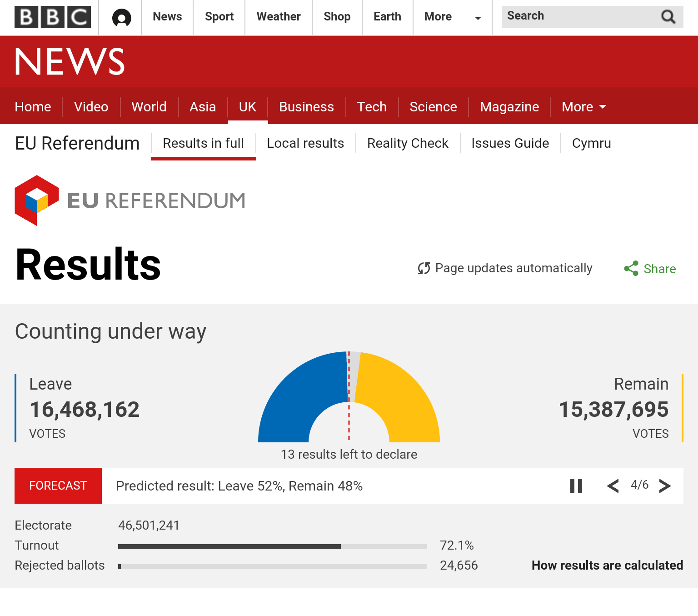Screen dimensions: 698x616
Task: Click the EU Referendum section heading
Action: [77, 143]
